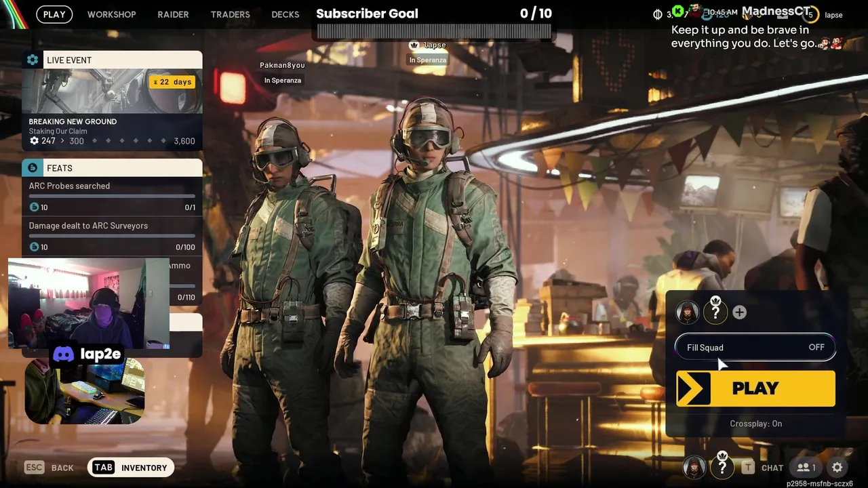Click 'lapse' username in top-right corner

coord(833,15)
